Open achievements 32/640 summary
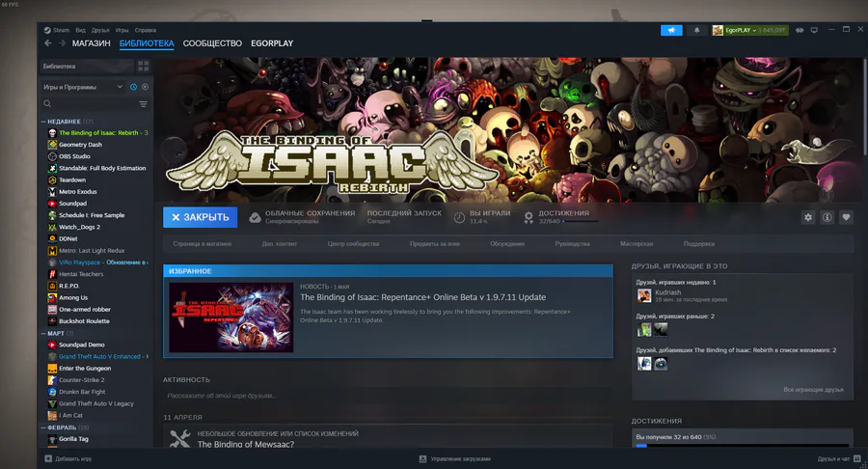Screen dimensions: 868x469 (x=561, y=217)
